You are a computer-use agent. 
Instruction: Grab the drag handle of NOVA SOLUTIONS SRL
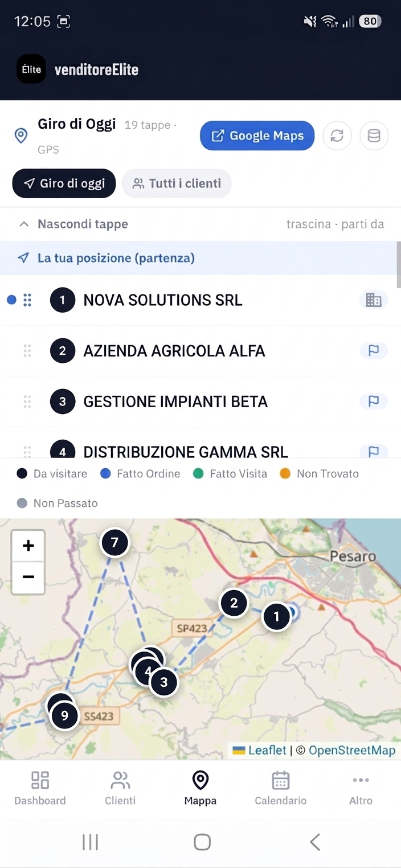(27, 300)
